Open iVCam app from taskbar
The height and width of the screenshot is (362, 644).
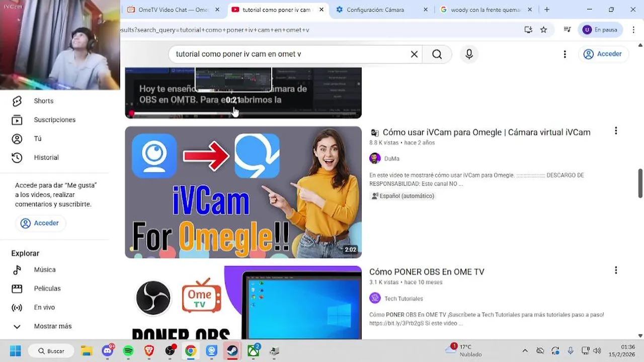coord(211,351)
